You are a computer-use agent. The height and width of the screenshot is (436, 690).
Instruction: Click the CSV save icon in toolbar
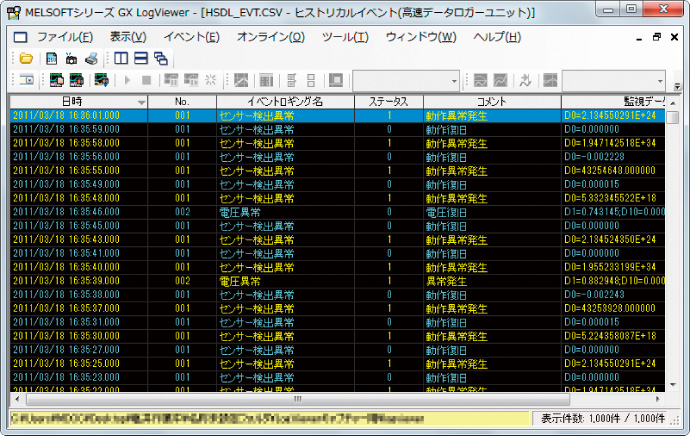pyautogui.click(x=51, y=58)
